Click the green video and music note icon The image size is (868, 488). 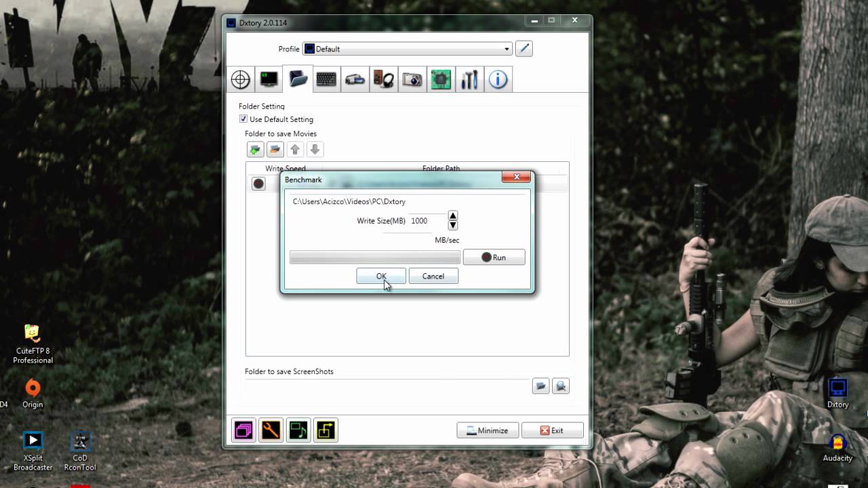[x=298, y=430]
